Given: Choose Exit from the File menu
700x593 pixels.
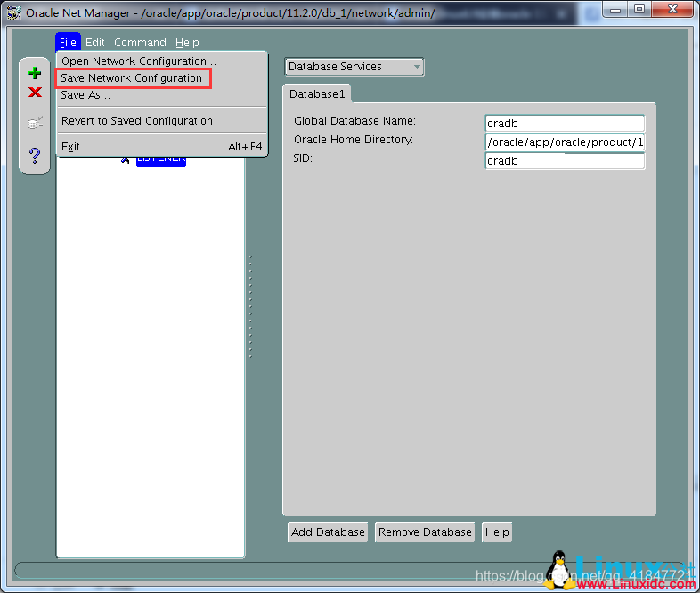Looking at the screenshot, I should click(x=161, y=146).
